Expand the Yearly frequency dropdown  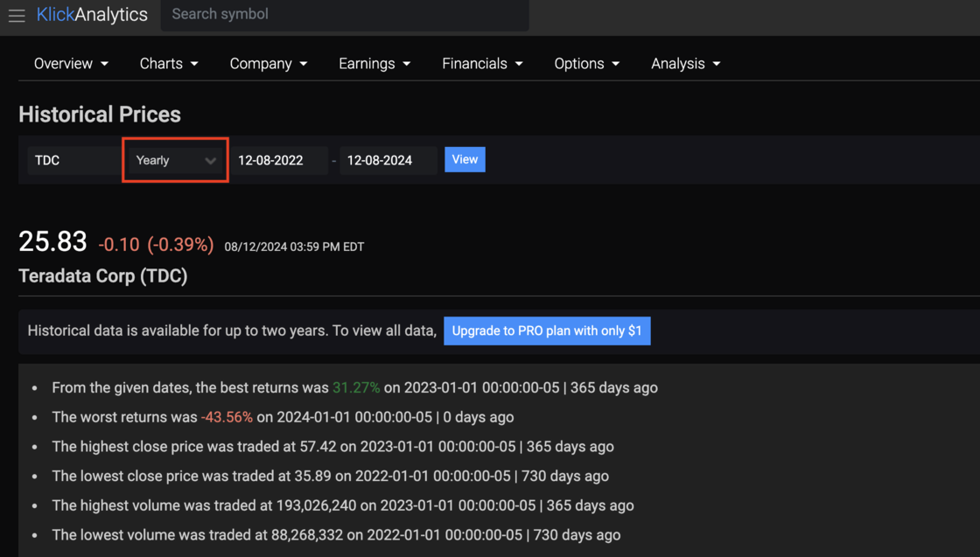[x=176, y=161]
